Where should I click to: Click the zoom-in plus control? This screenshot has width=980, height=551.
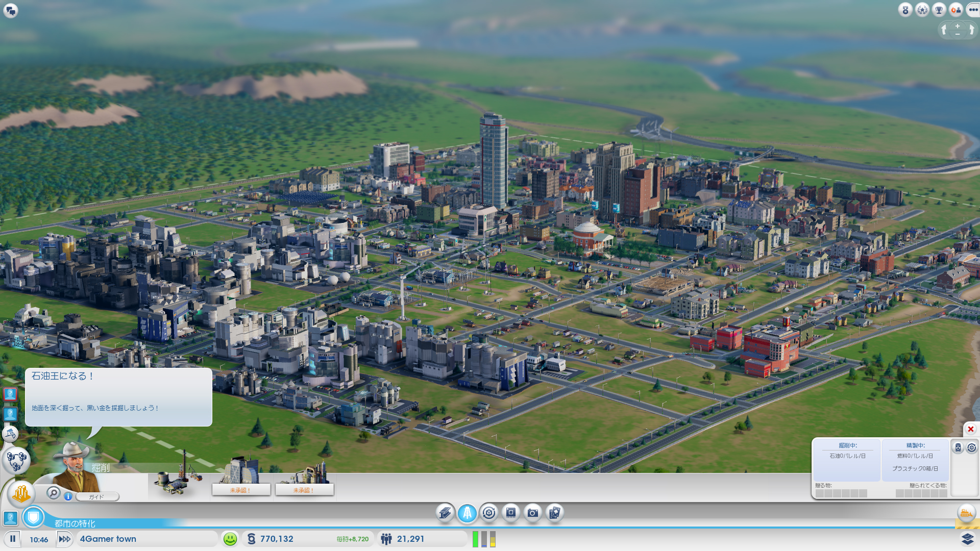(958, 26)
